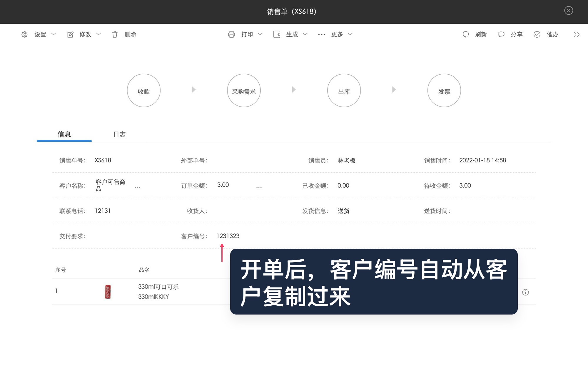Click the 收款 workflow circle
The image size is (588, 390).
tap(143, 90)
